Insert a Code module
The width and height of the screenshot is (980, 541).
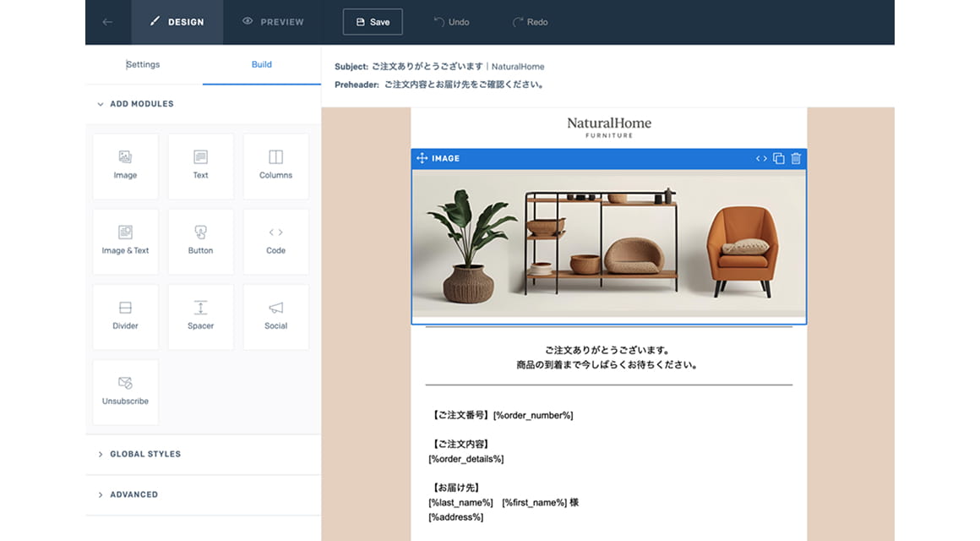coord(275,241)
